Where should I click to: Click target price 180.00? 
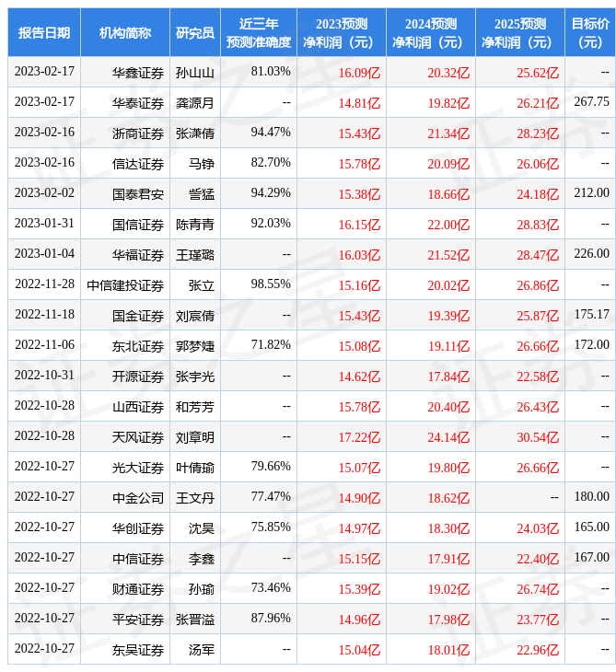(x=591, y=497)
